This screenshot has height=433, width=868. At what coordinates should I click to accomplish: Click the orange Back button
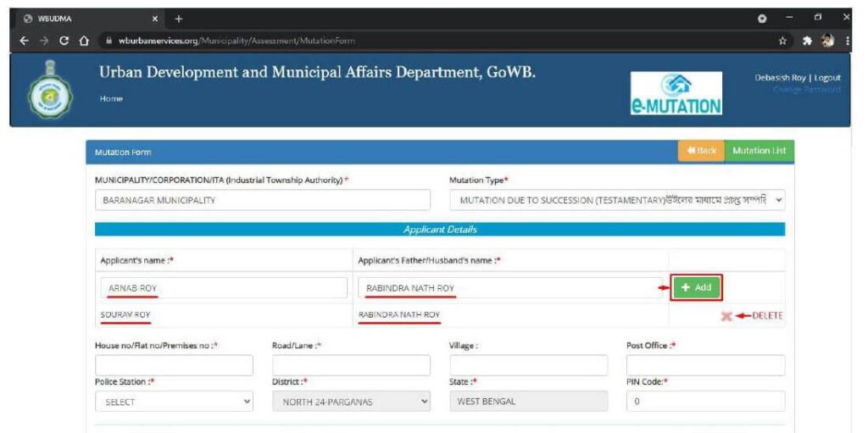tap(701, 151)
